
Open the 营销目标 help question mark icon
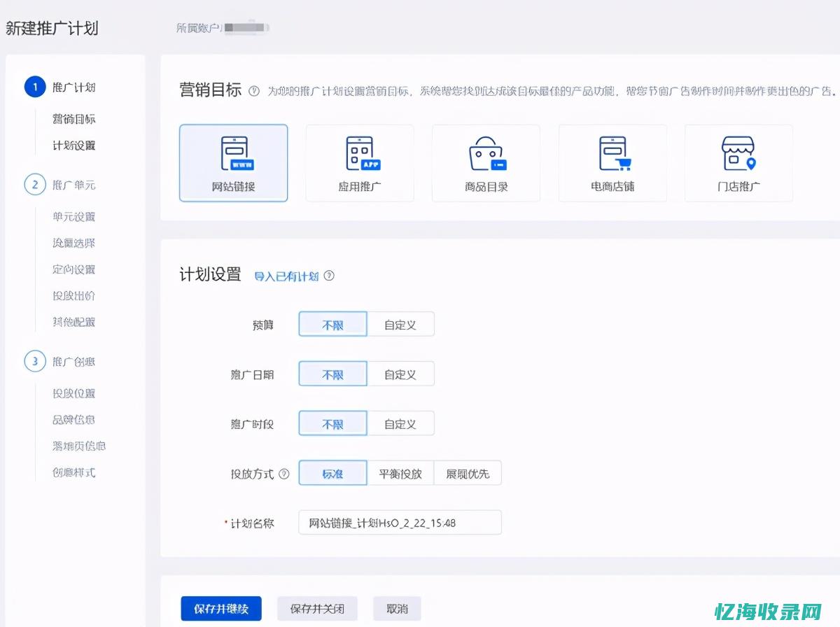tap(255, 90)
